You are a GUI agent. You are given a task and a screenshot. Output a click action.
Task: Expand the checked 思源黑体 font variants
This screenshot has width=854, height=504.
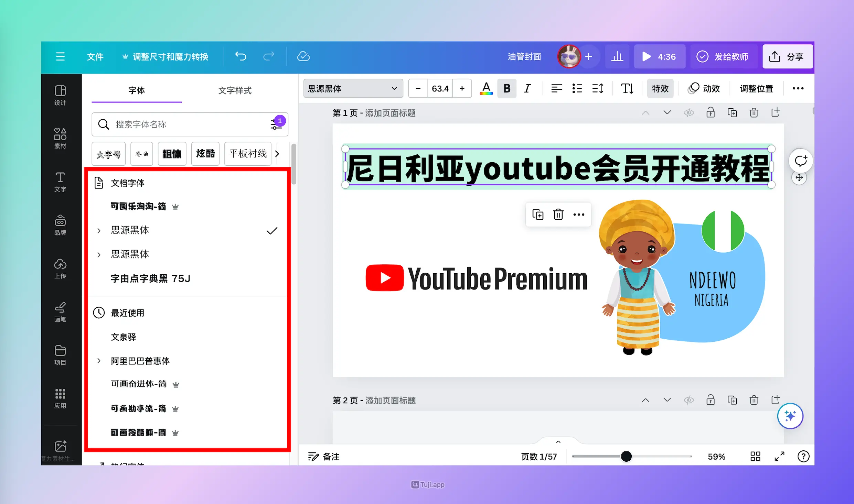pyautogui.click(x=99, y=230)
